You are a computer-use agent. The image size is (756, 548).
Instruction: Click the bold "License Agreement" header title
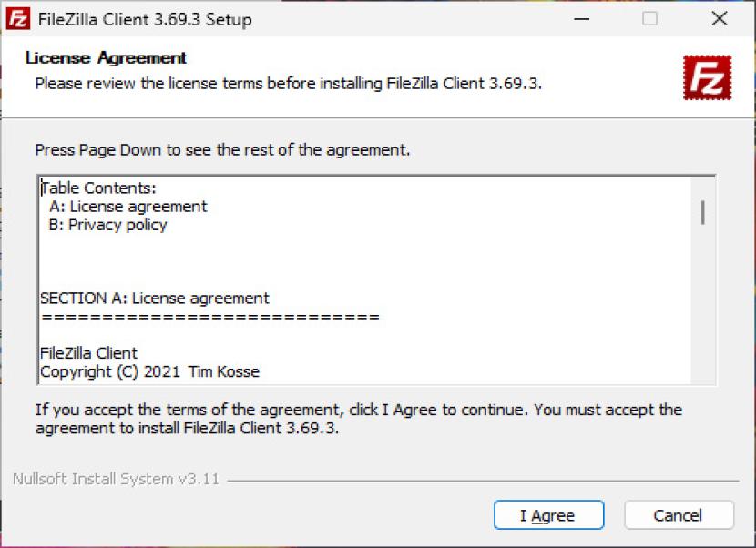point(106,58)
